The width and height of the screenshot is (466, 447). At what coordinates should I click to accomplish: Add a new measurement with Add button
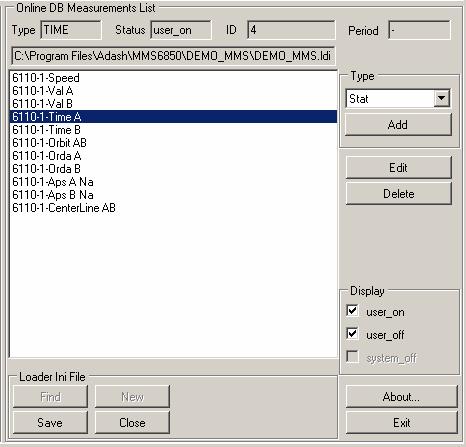[x=398, y=125]
